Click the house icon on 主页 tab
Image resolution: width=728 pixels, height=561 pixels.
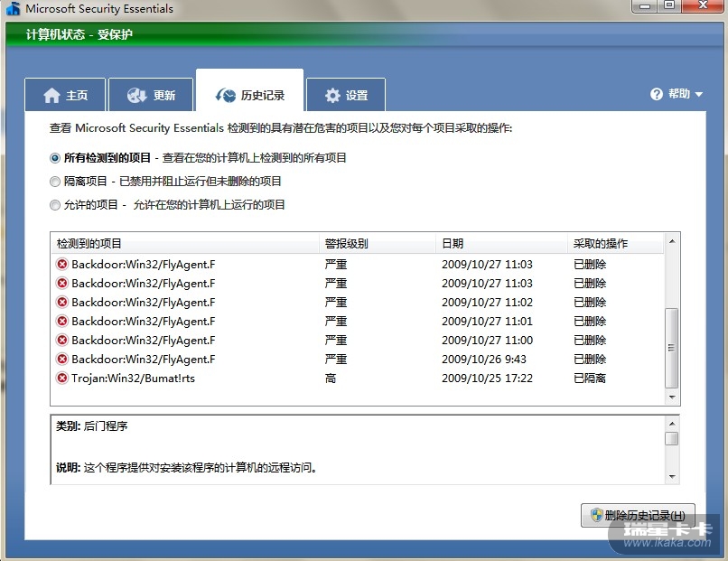pos(51,95)
